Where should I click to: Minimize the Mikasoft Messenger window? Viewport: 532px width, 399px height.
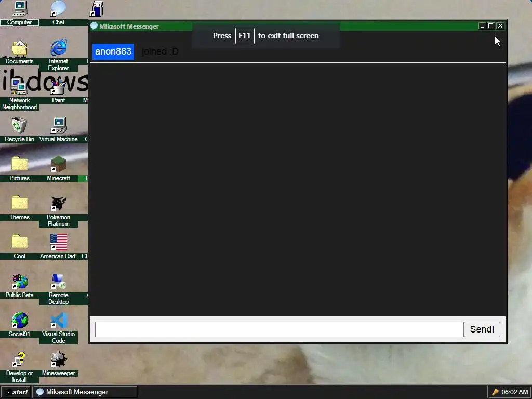pos(482,26)
